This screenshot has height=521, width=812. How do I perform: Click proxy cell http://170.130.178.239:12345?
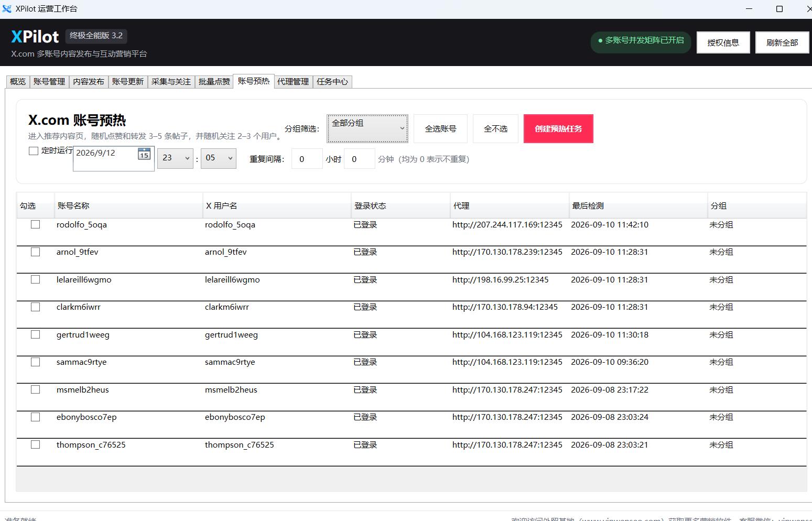click(507, 252)
